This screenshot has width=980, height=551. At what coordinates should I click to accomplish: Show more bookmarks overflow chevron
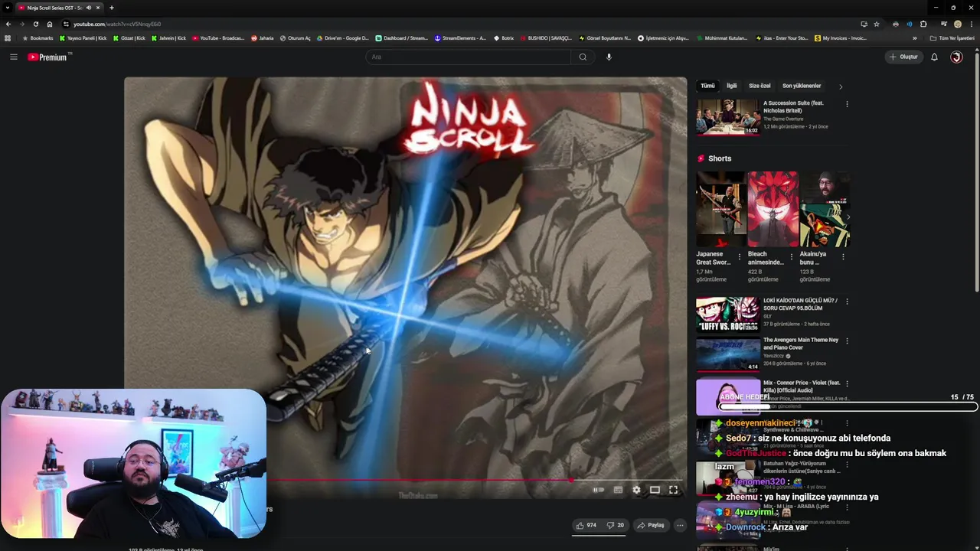(x=914, y=38)
